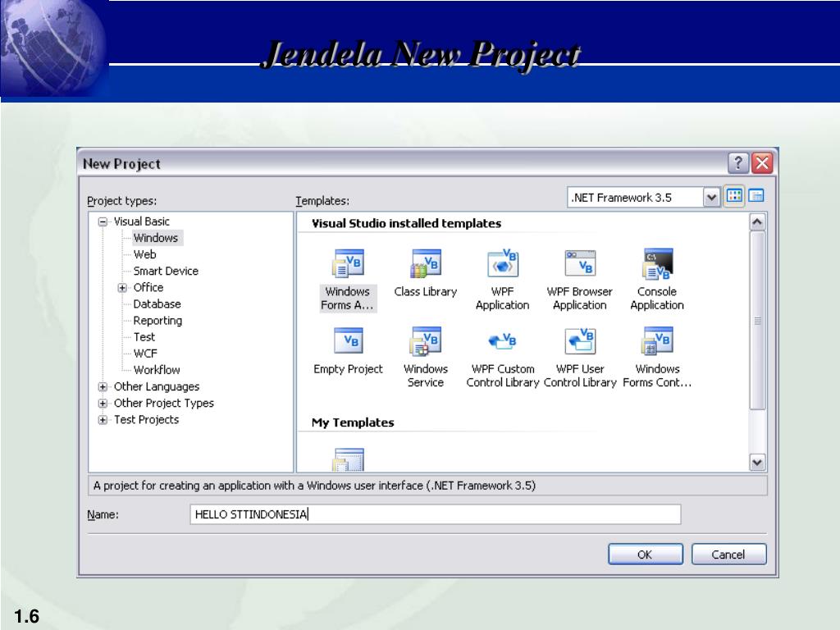Select the Other Languages label
The width and height of the screenshot is (840, 630).
coord(157,387)
